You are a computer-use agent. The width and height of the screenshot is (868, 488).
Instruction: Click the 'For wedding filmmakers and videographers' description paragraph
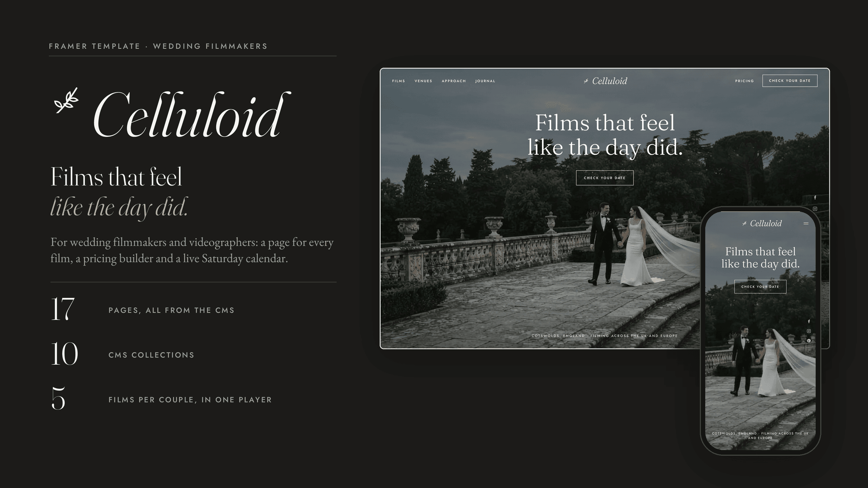point(192,250)
